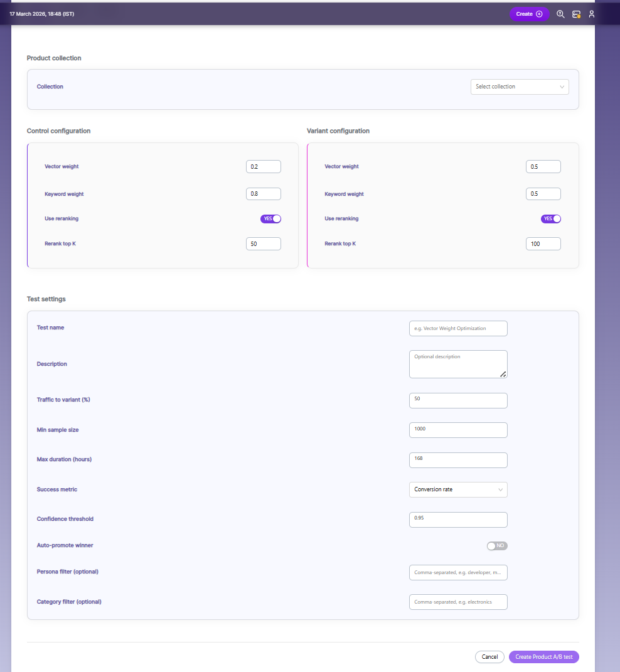This screenshot has height=672, width=620.
Task: Click the Success metric label
Action: coord(57,489)
